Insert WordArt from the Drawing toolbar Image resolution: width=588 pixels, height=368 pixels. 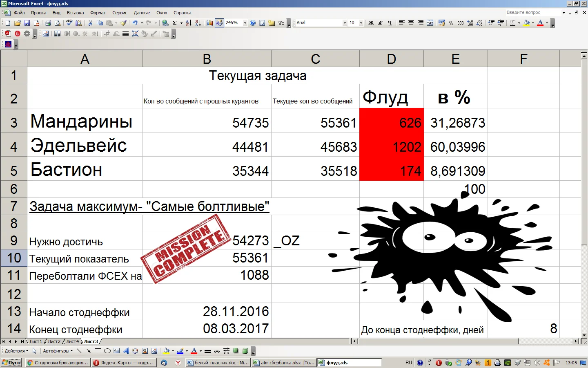click(126, 351)
